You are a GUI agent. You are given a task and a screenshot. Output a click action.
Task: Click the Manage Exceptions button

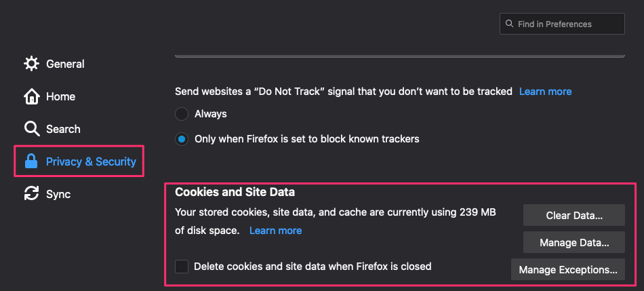click(x=567, y=269)
